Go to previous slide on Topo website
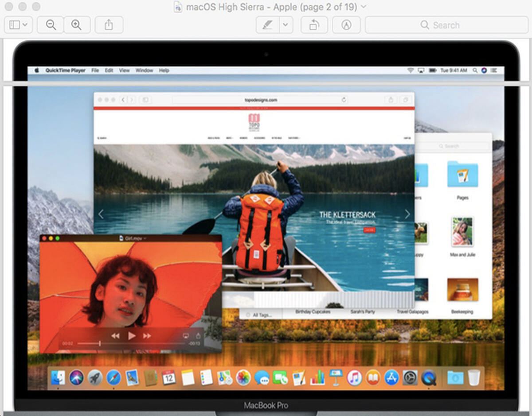The height and width of the screenshot is (416, 532). pos(101,214)
